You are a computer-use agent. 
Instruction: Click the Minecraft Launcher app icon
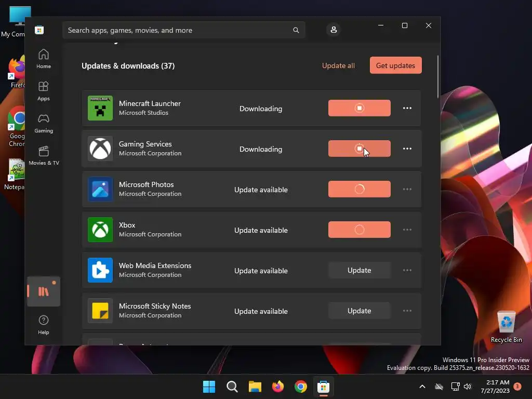point(100,108)
